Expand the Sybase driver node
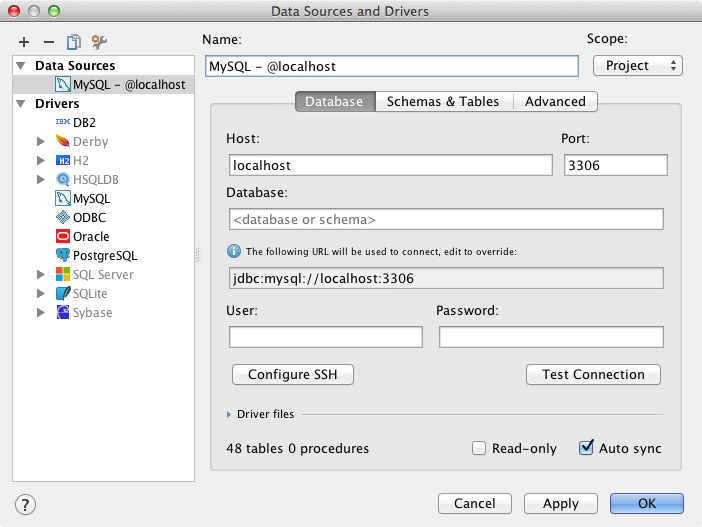The width and height of the screenshot is (702, 527). (40, 312)
